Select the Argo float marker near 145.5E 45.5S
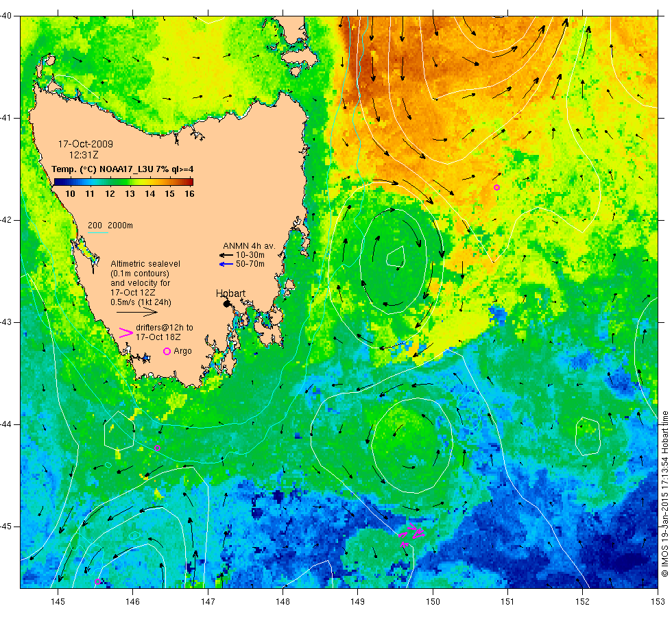Image resolution: width=672 pixels, height=617 pixels. tap(97, 582)
